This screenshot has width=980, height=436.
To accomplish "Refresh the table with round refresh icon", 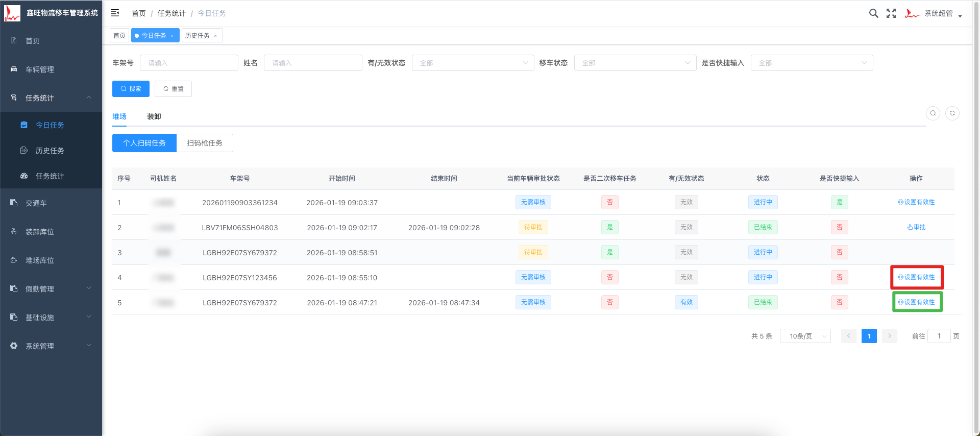I will tap(952, 113).
